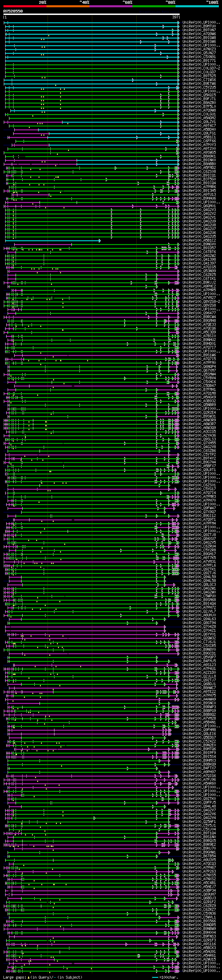This screenshot has height=980, width=222.
Task: Open the UniRef100_A9T4C7 entry
Action: pos(199,125)
